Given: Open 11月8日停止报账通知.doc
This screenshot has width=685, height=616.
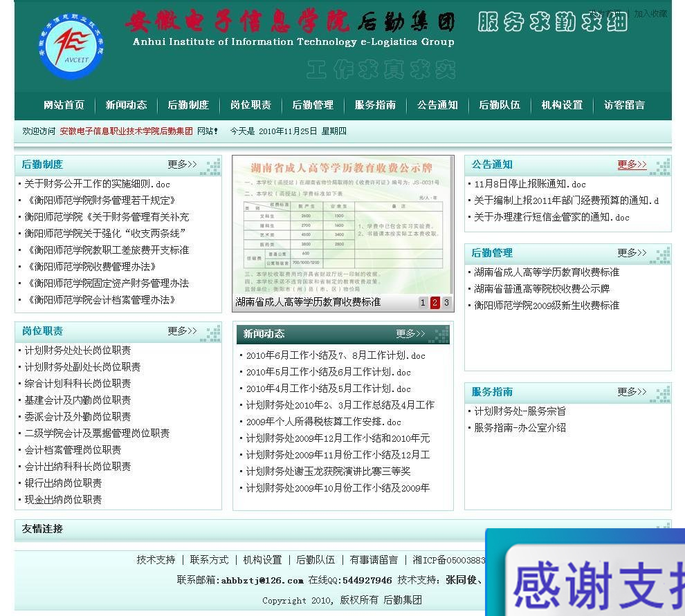Looking at the screenshot, I should coord(530,184).
